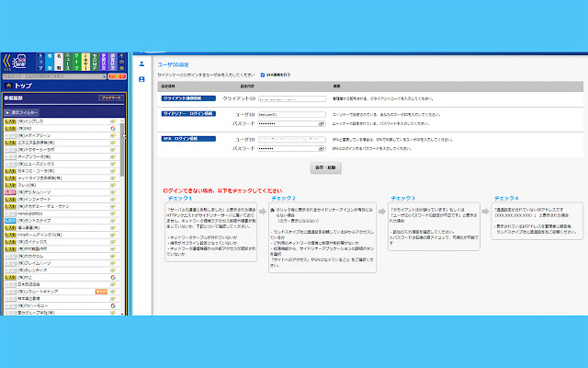Open HP icon for 日本放送協会 row

(x=113, y=284)
